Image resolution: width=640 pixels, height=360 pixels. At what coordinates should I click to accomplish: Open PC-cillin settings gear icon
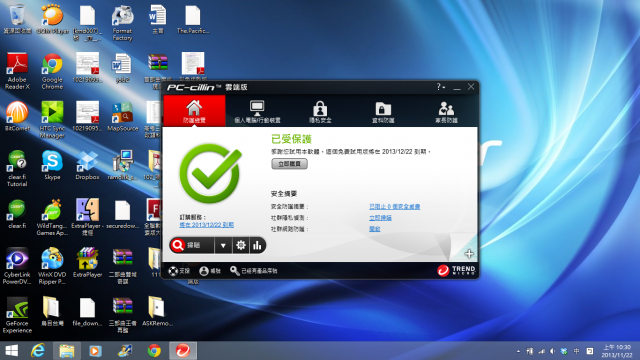(x=241, y=245)
